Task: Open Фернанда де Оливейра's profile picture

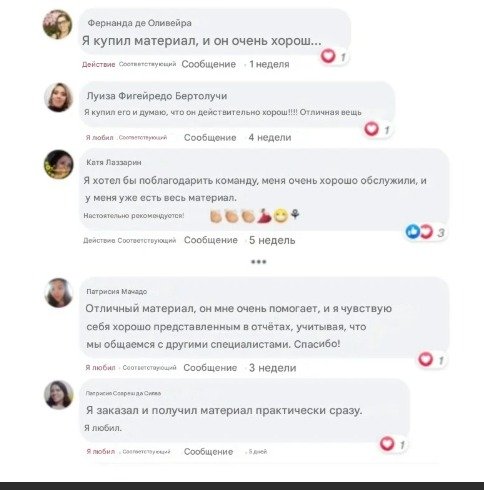Action: 58,24
